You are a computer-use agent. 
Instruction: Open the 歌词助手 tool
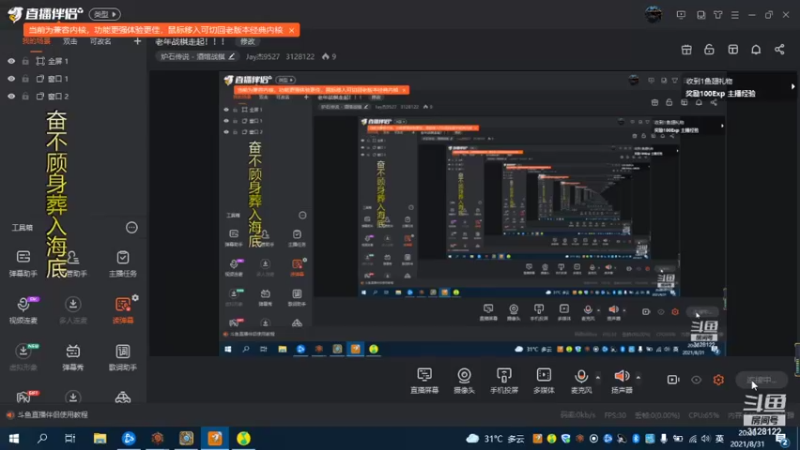(x=122, y=357)
